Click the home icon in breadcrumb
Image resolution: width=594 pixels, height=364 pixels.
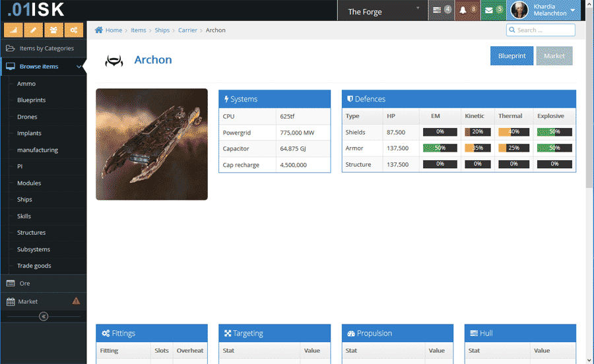(x=99, y=30)
